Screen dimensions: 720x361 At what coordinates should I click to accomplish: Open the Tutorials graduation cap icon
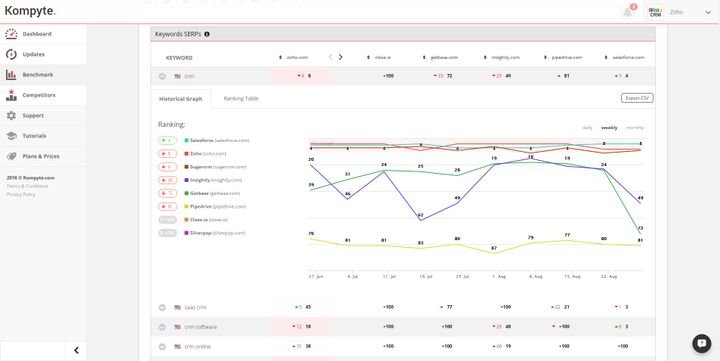point(11,136)
